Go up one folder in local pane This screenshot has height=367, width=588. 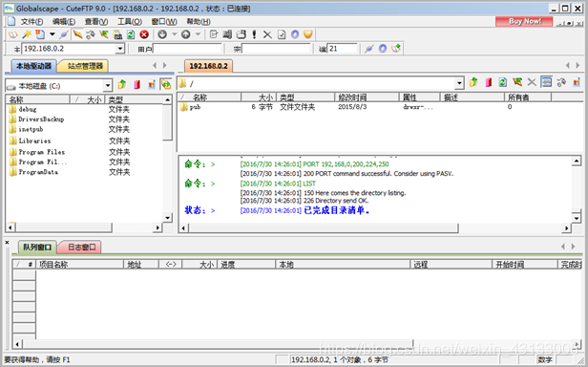point(121,84)
